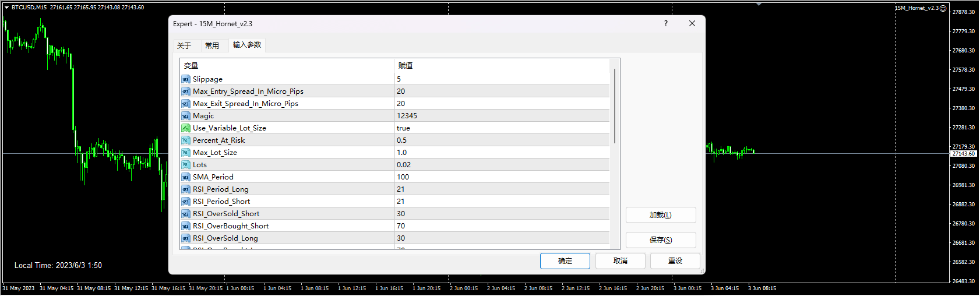Screen dimensions: 980x296
Task: Open the 常用 tab
Action: tap(212, 45)
